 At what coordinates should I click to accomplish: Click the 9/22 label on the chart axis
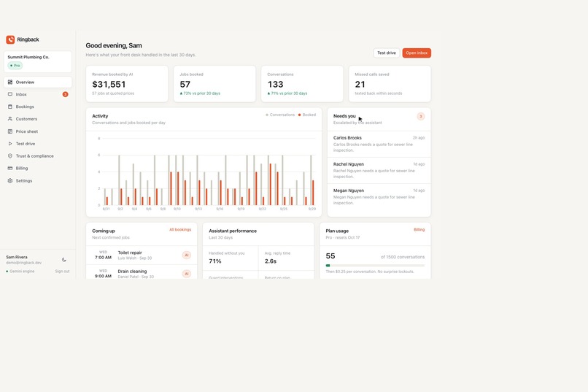pos(262,209)
